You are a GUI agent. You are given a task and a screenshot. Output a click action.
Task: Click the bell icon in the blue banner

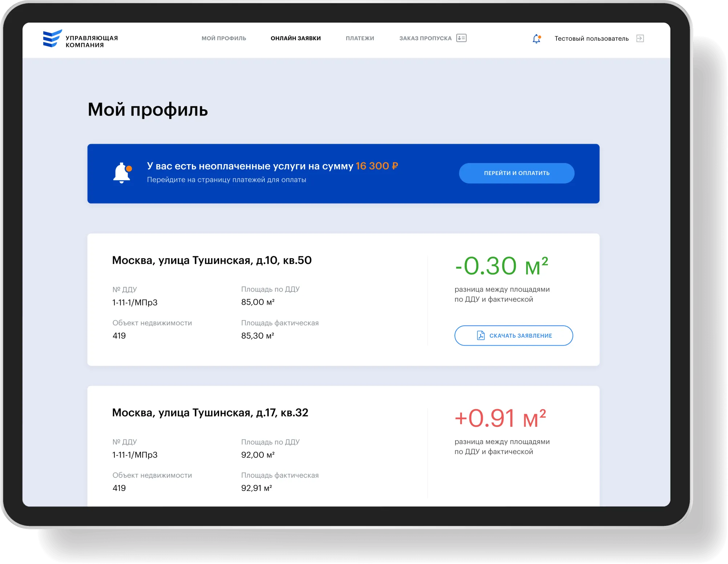tap(122, 173)
